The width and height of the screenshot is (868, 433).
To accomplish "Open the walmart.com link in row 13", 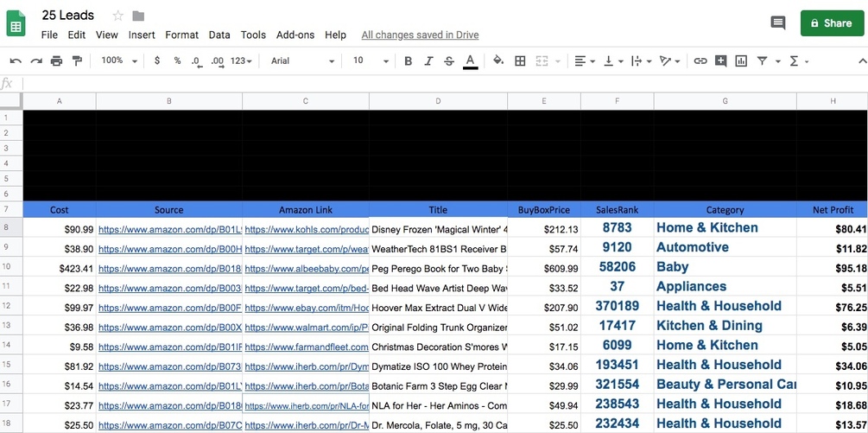I will pos(306,328).
